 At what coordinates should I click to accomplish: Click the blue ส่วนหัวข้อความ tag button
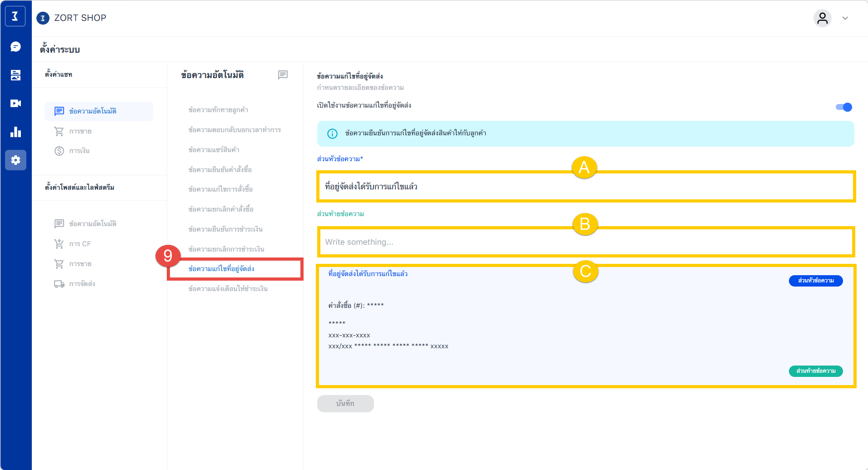pyautogui.click(x=816, y=281)
